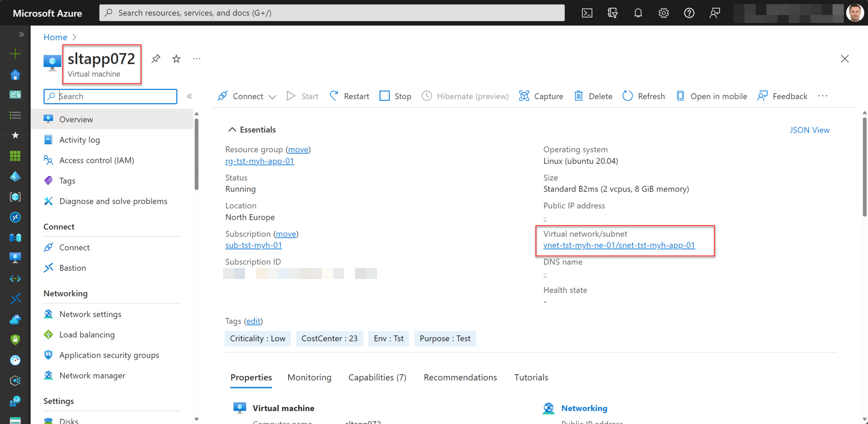Refresh the VM overview
Screen dimensions: 868x424
(643, 96)
